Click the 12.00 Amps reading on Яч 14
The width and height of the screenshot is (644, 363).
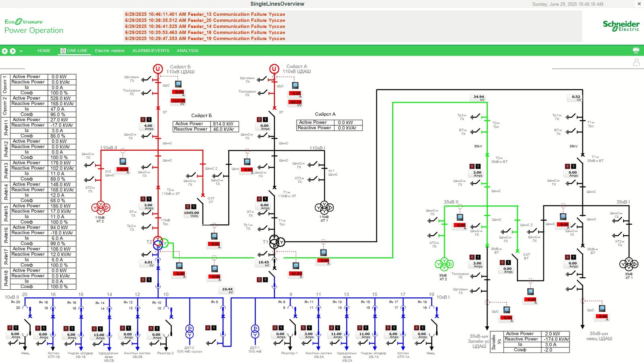99,336
